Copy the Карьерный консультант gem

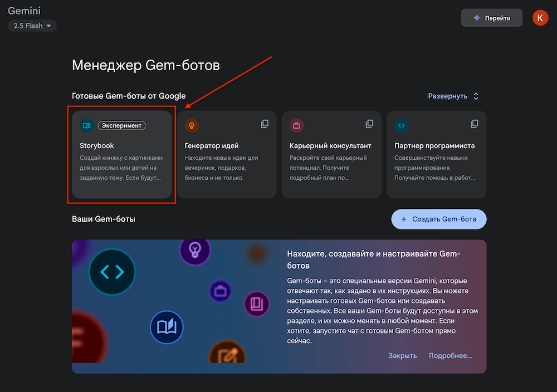[x=369, y=124]
